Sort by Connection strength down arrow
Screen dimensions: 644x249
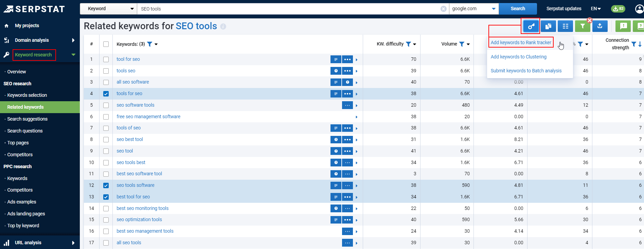(640, 44)
